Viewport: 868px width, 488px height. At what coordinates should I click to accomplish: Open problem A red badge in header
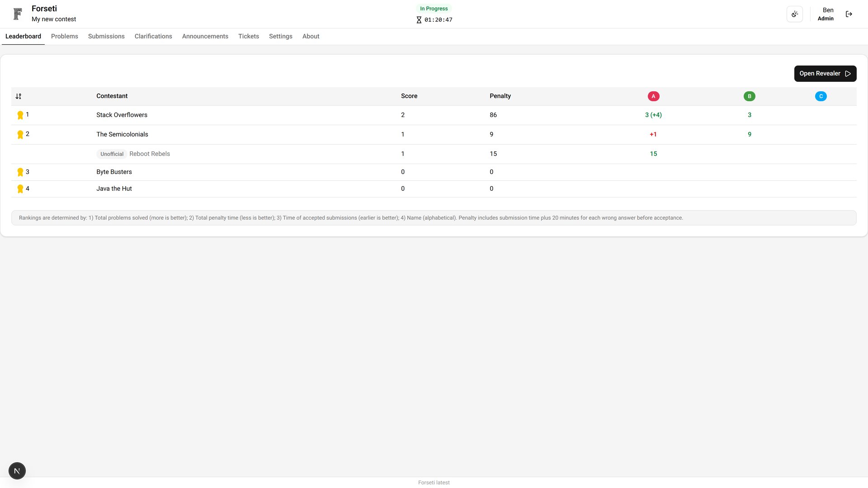click(x=653, y=96)
